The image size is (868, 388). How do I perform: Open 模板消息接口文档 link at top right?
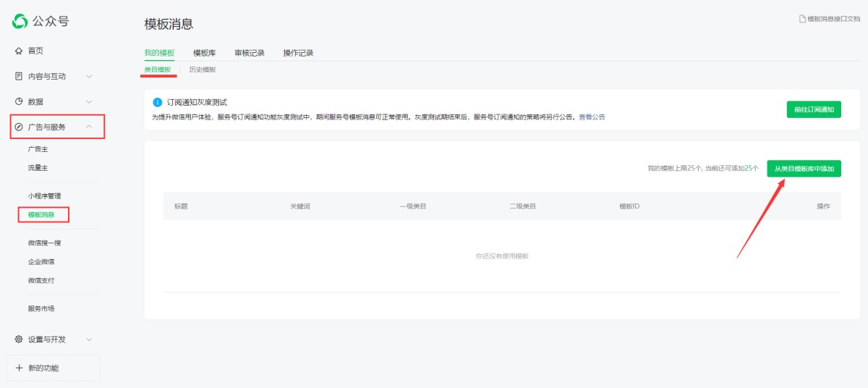coord(829,19)
